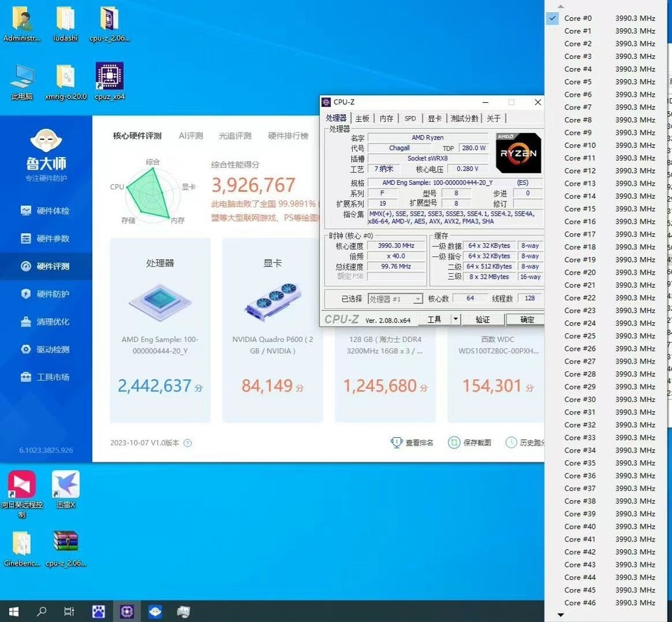Open the 硬件排行榜 tab in Ludashi
672x622 pixels.
[288, 136]
